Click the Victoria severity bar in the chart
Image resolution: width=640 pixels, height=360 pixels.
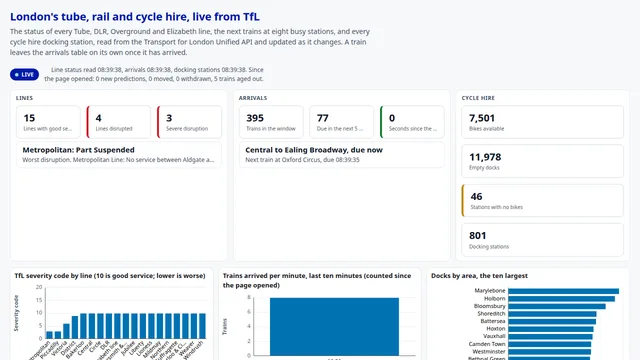point(66,331)
